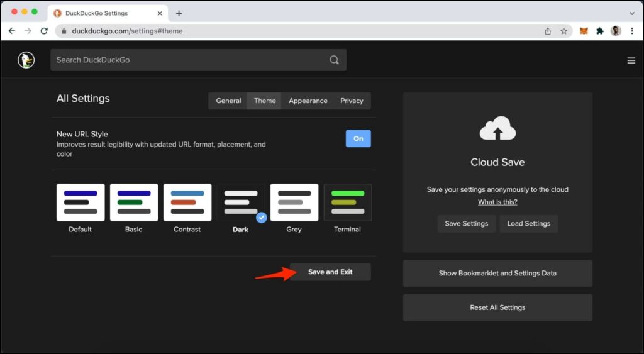Viewport: 644px width, 354px height.
Task: Pick the Dark theme thumbnail
Action: (x=241, y=202)
